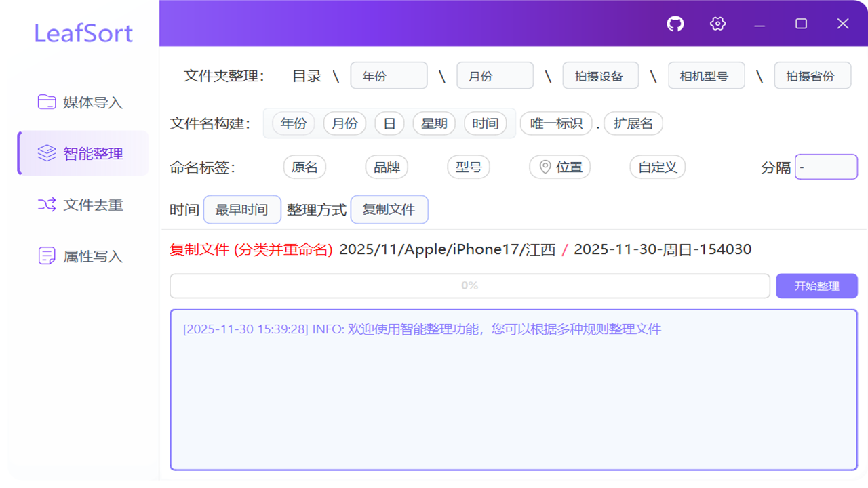This screenshot has height=488, width=868.
Task: Toggle 唯一标识 in filename construction
Action: [555, 123]
